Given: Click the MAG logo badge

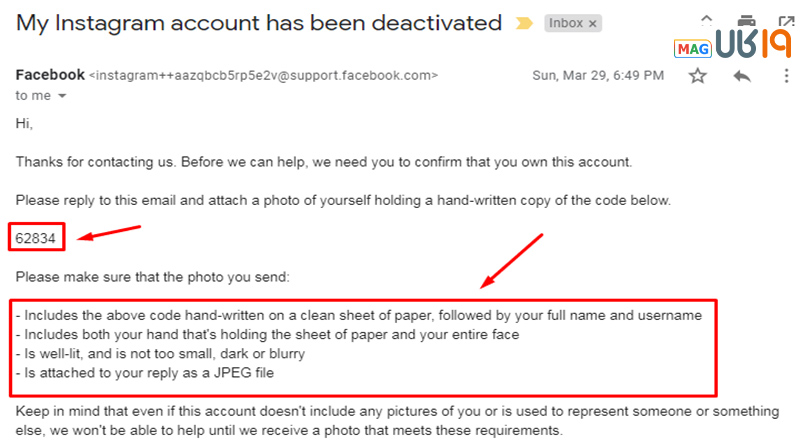Looking at the screenshot, I should pyautogui.click(x=693, y=48).
